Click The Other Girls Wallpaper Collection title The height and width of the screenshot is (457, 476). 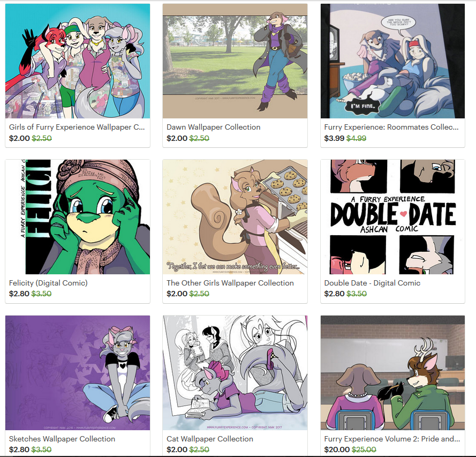230,283
